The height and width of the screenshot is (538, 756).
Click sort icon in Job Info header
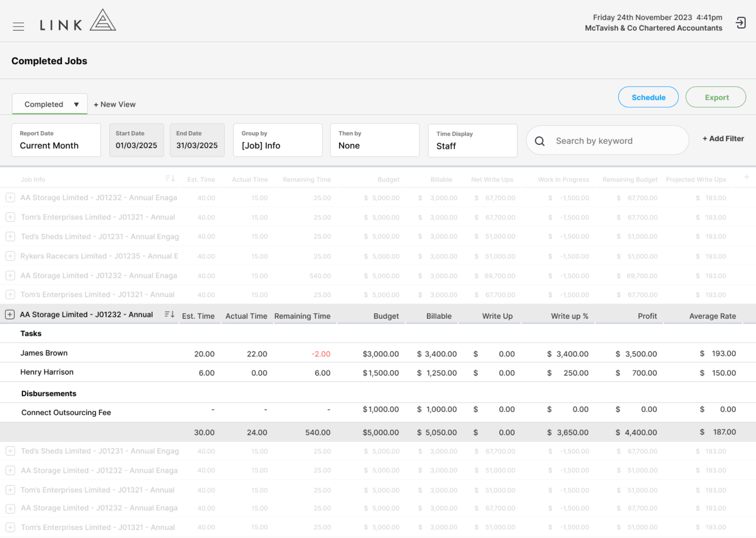(170, 178)
